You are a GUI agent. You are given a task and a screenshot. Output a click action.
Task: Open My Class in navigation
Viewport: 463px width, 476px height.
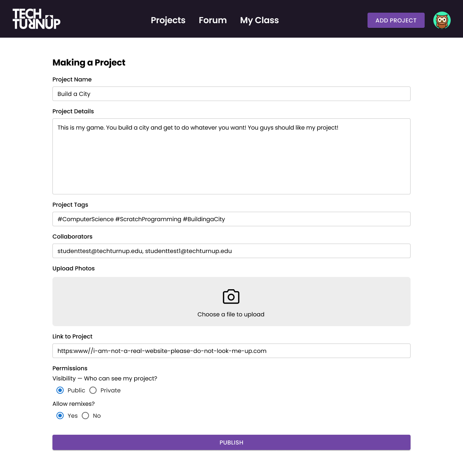pos(259,20)
